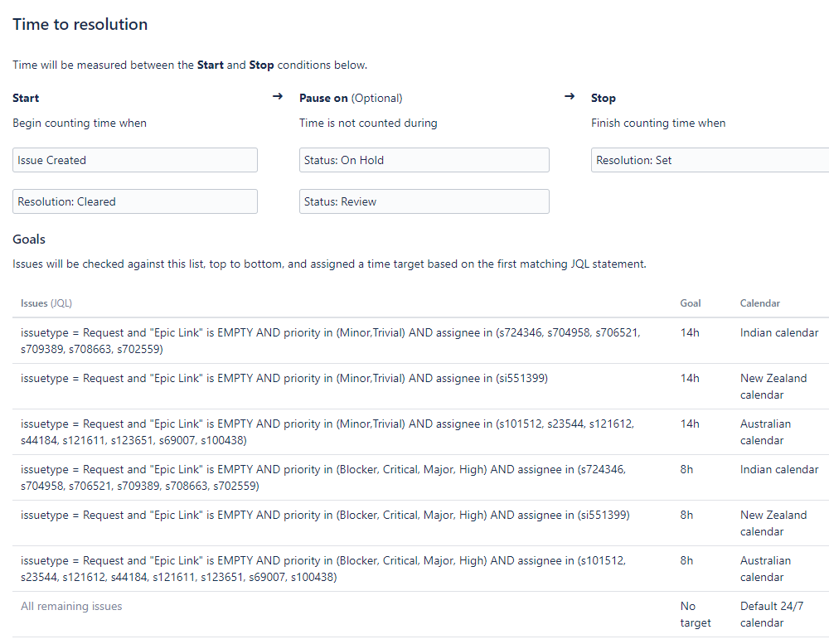Select the Blocker, Critical JQL for assignee si551399
The width and height of the screenshot is (829, 644).
(325, 515)
